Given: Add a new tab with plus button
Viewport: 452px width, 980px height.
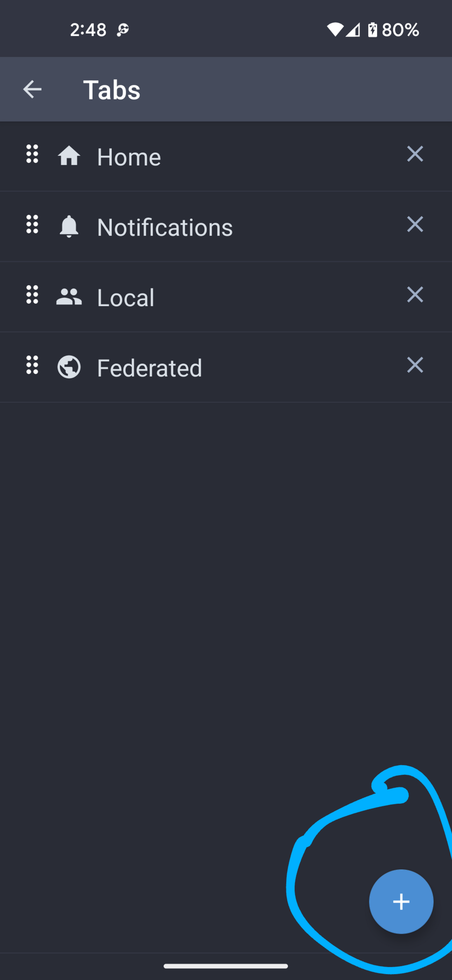Looking at the screenshot, I should point(401,901).
